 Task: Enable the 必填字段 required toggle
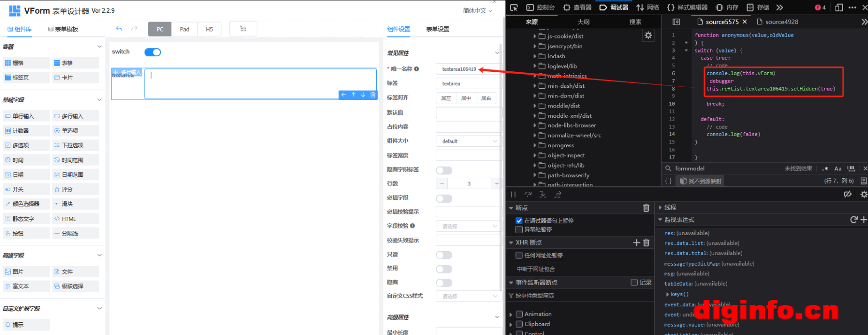pyautogui.click(x=444, y=198)
